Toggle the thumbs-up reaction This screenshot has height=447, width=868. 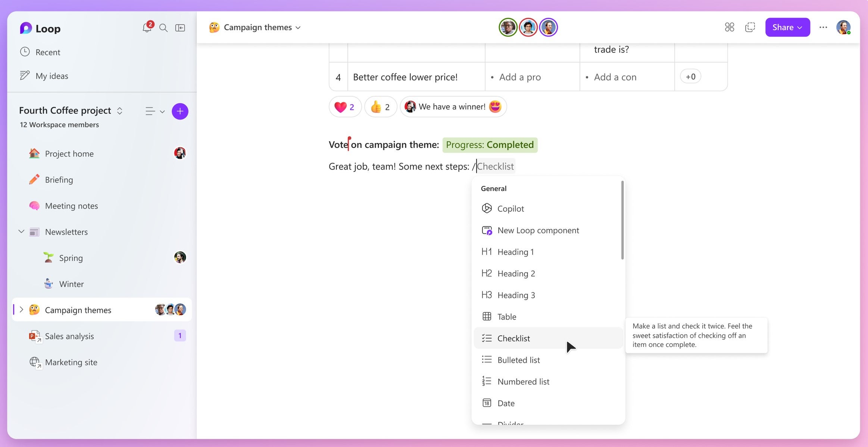point(380,107)
